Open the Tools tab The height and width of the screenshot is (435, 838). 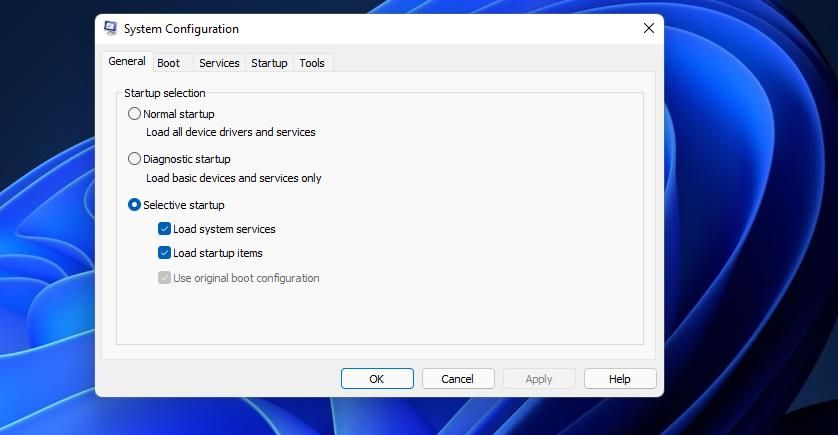click(x=312, y=63)
